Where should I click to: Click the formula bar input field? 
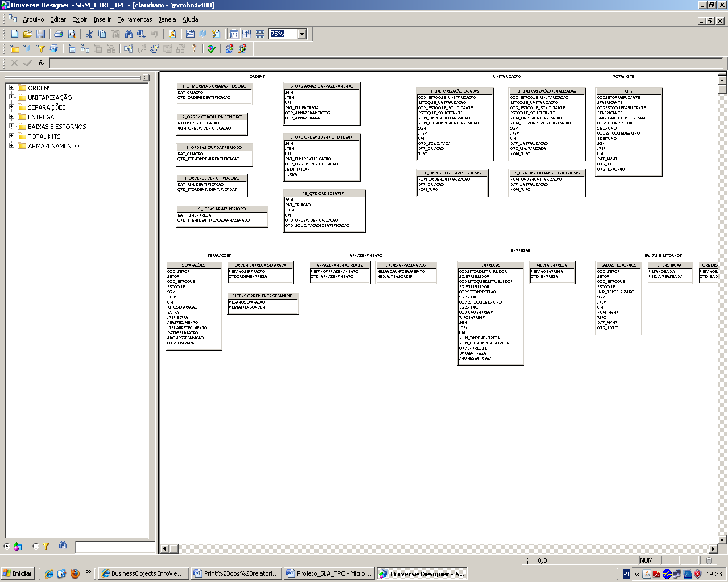pos(386,63)
